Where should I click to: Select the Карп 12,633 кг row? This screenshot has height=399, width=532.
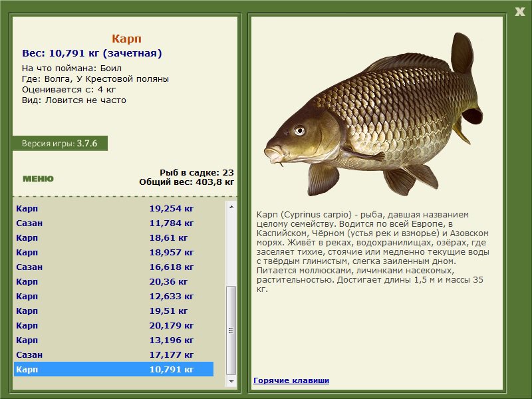tap(114, 296)
